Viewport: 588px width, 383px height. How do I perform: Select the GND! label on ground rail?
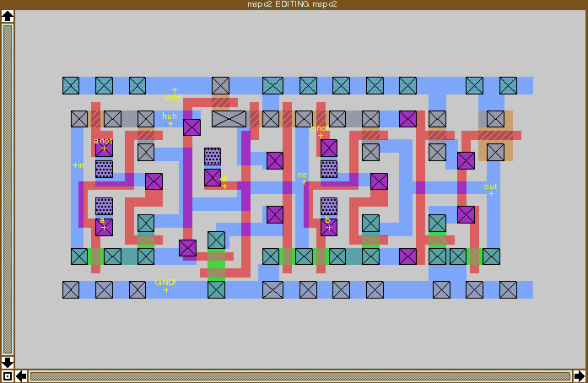coord(165,286)
